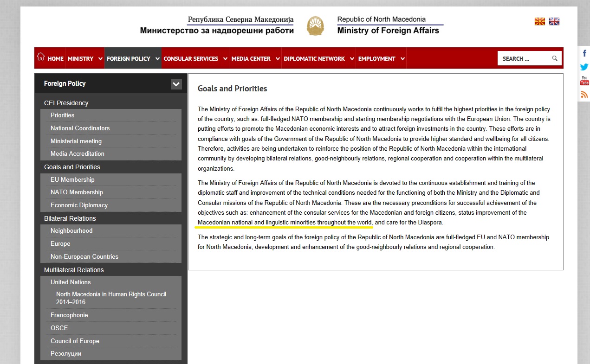Expand the Consular Services dropdown arrow
Image resolution: width=590 pixels, height=364 pixels.
tap(225, 59)
